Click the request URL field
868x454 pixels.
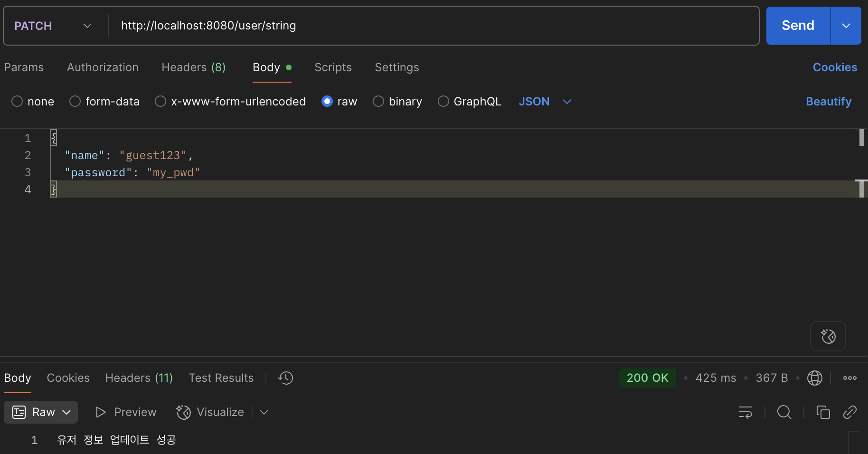click(433, 26)
